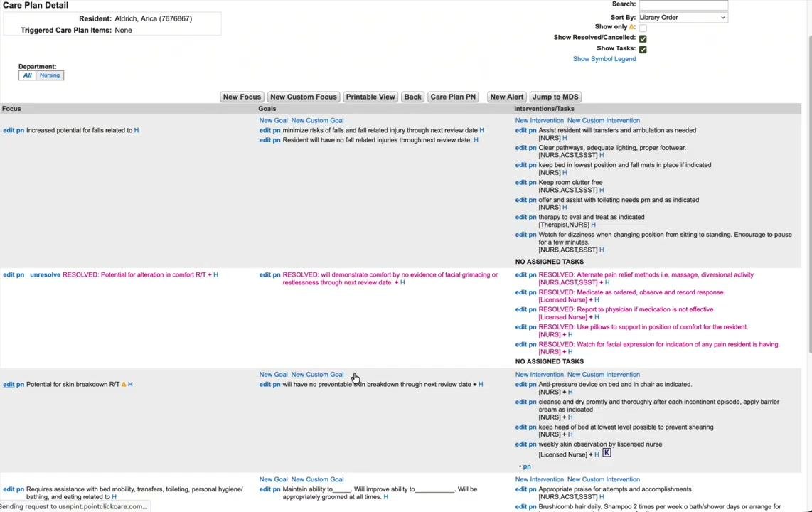Edit the Anti-pressure device intervention

pyautogui.click(x=521, y=385)
